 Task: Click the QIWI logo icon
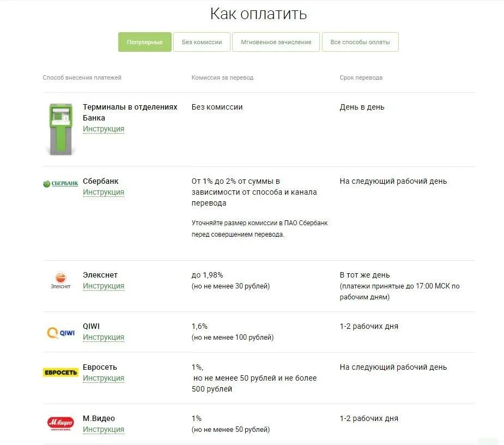click(60, 332)
